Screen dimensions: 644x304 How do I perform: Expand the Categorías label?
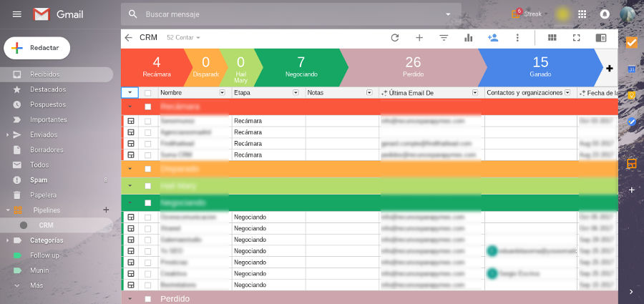click(x=7, y=240)
